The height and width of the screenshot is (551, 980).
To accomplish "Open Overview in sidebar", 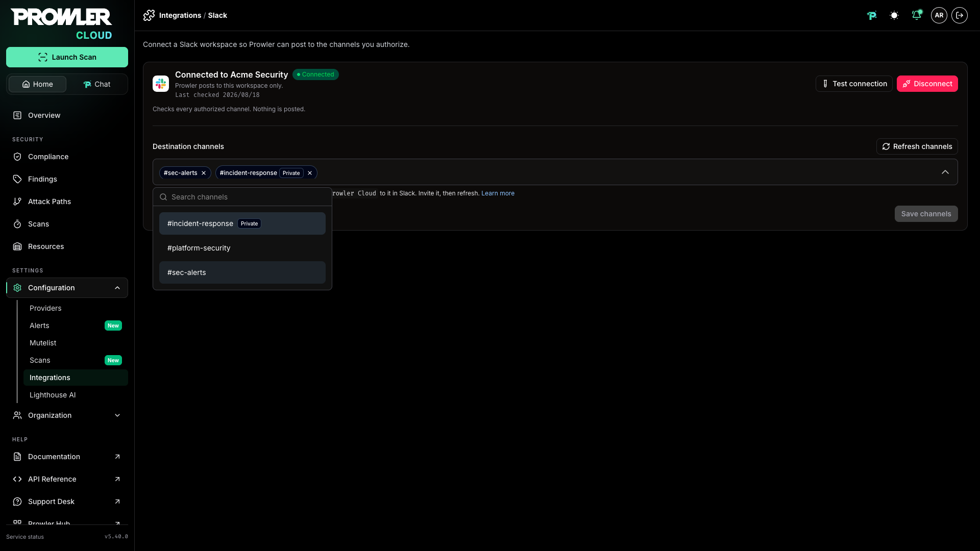I will (x=67, y=115).
